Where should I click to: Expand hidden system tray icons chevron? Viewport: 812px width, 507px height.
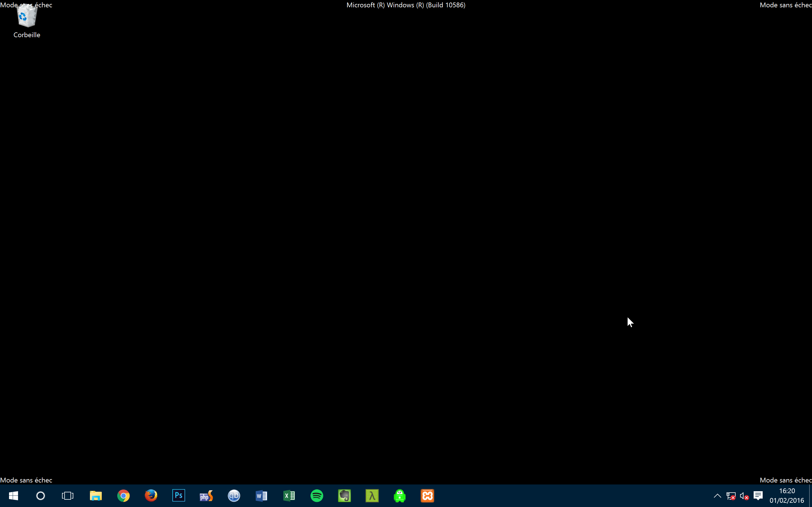click(x=717, y=496)
